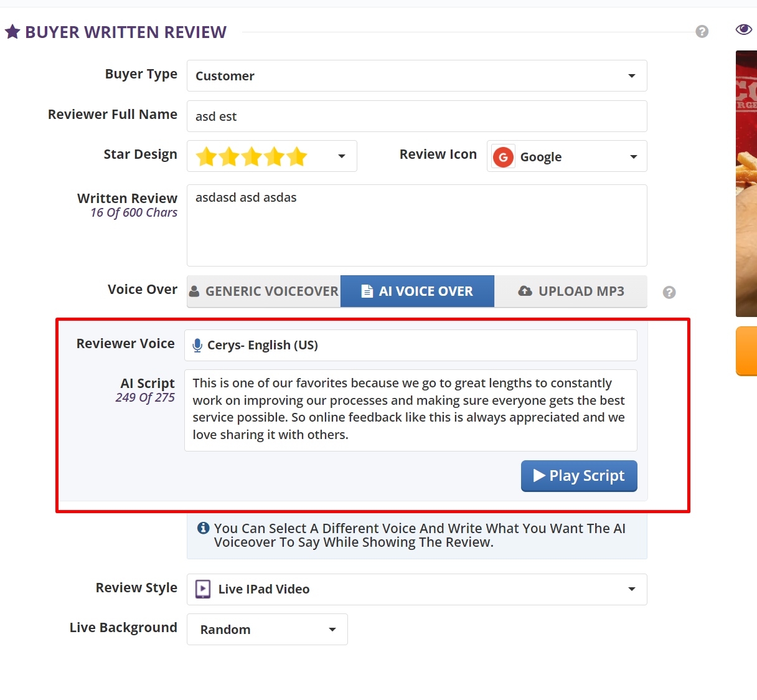Click the help icon next to Upload MP3
Image resolution: width=757 pixels, height=700 pixels.
tap(669, 292)
